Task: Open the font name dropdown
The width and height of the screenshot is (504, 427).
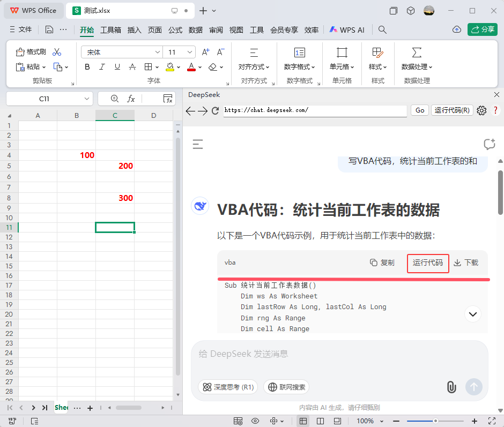Action: point(158,52)
